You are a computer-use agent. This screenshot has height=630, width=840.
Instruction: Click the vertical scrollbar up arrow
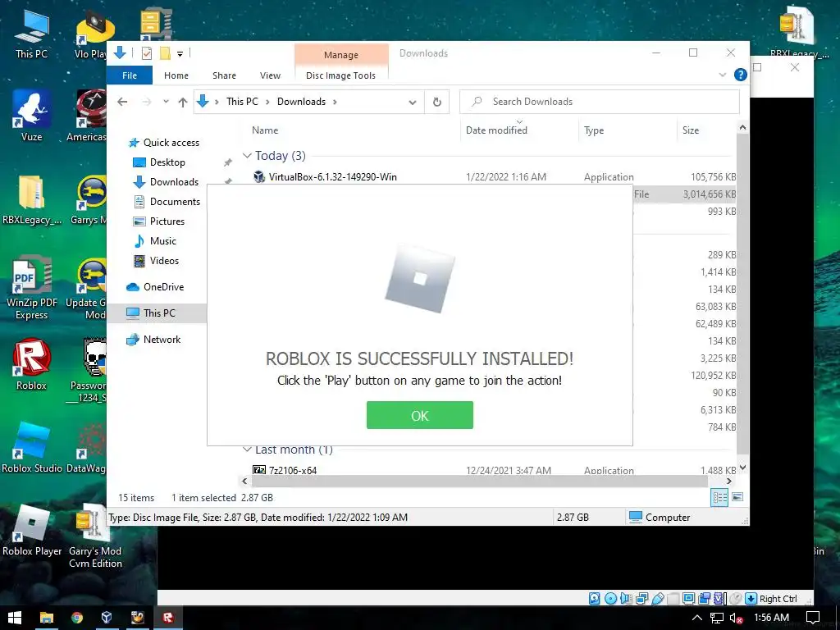[742, 127]
